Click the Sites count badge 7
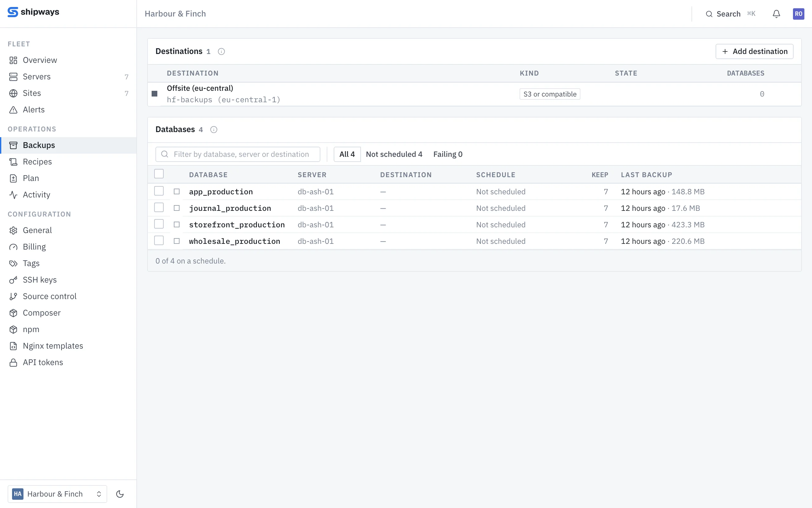812x508 pixels. [127, 93]
